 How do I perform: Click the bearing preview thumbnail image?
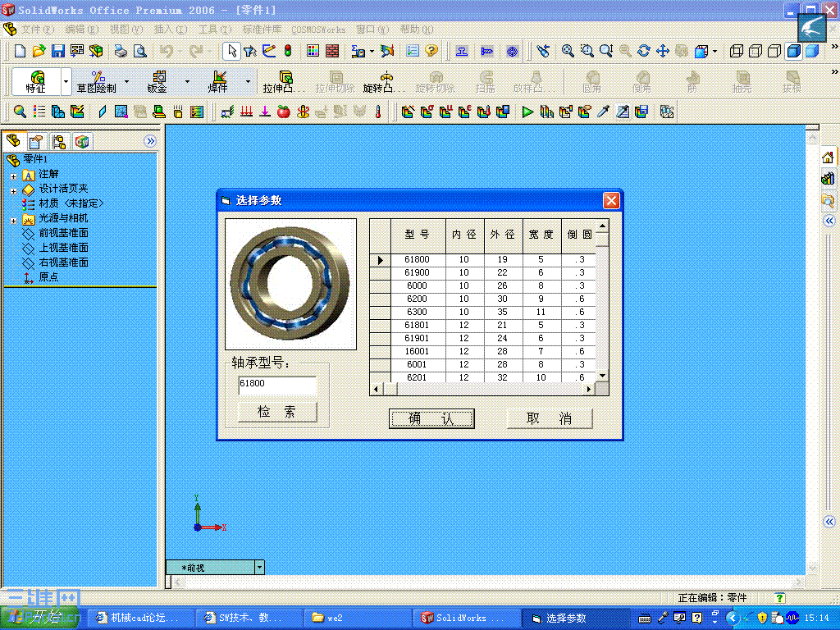point(291,284)
